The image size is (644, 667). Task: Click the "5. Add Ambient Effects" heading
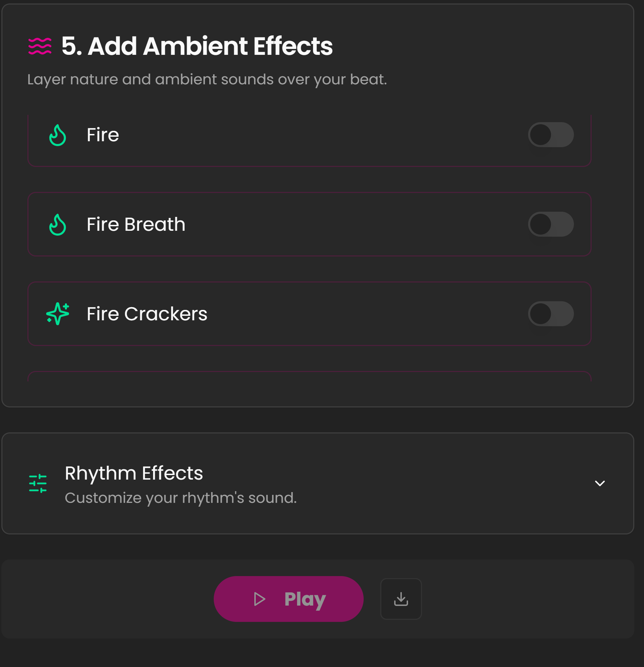(x=197, y=46)
